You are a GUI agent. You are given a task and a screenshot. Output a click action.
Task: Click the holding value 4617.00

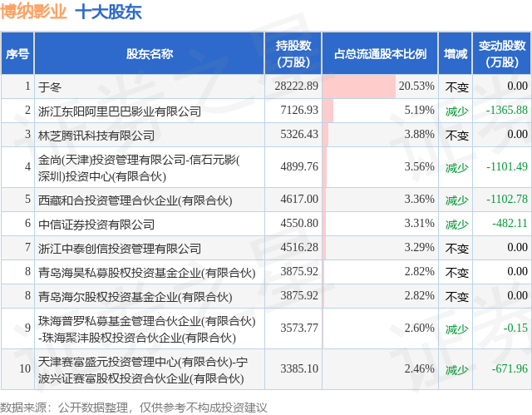(299, 200)
